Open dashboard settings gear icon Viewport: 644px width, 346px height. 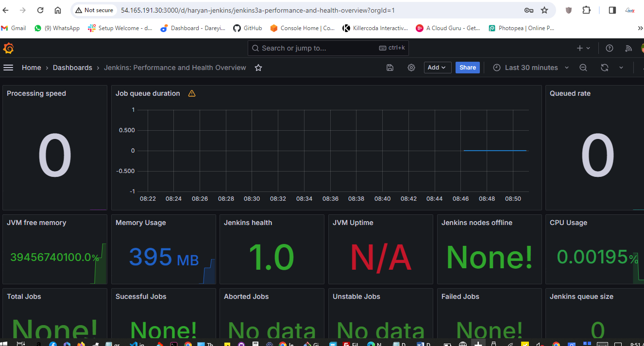[411, 68]
